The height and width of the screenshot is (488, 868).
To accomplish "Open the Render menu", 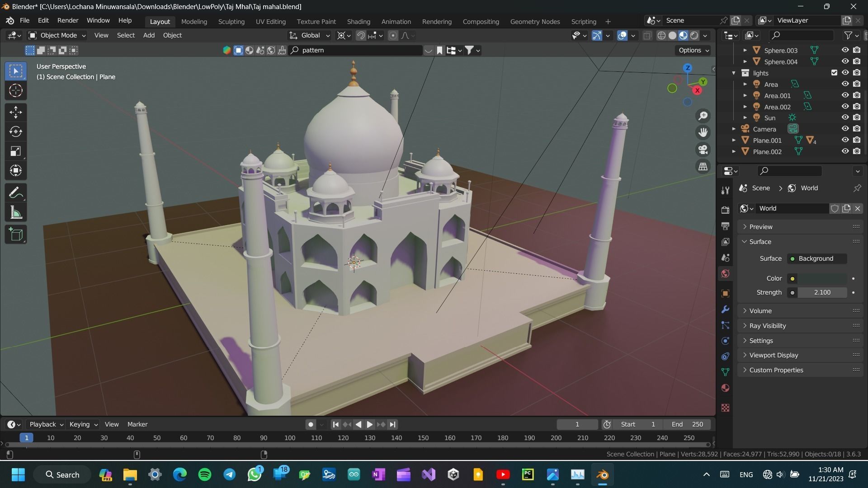I will [x=68, y=21].
